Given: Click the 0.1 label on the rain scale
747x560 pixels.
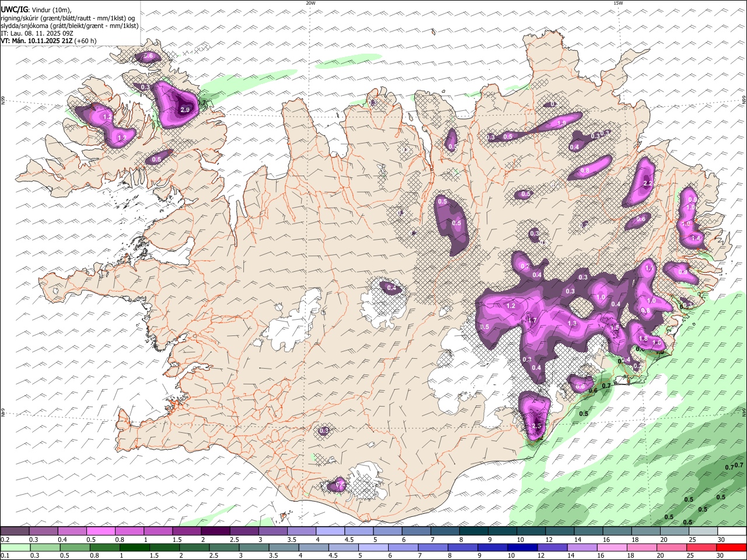Looking at the screenshot, I should tap(4, 556).
